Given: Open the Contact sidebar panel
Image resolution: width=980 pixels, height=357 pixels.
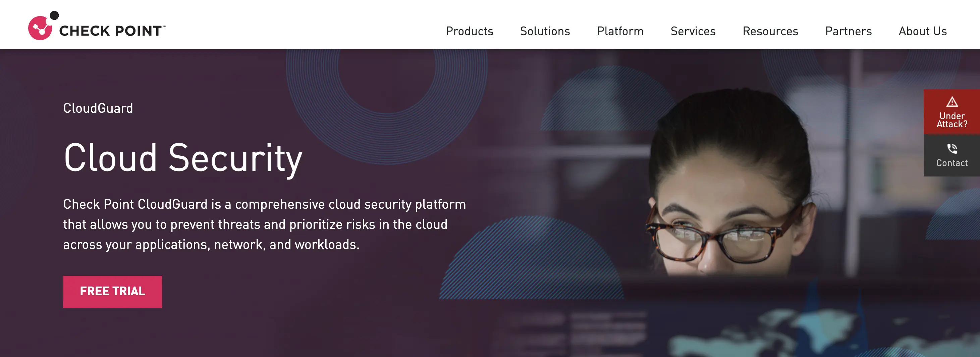Looking at the screenshot, I should click(951, 156).
